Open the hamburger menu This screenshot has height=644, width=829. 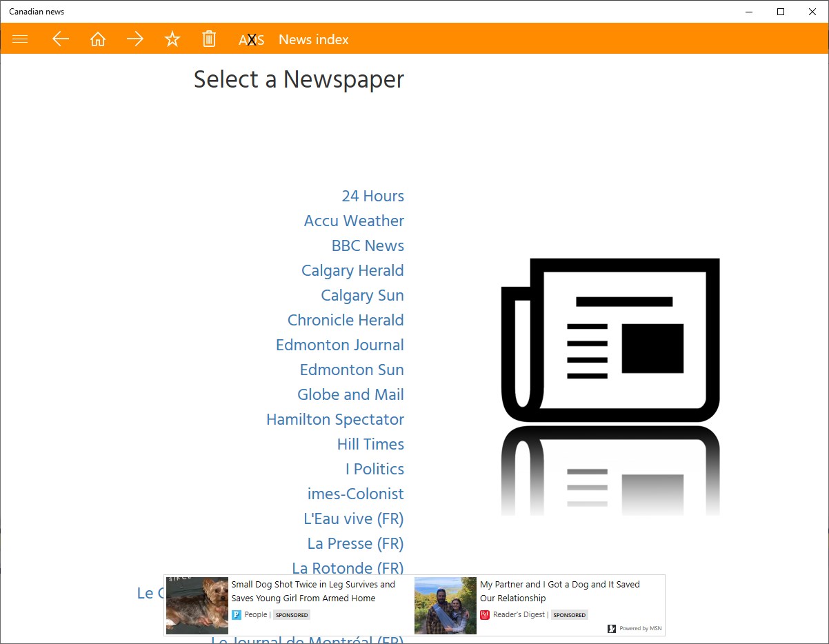pos(20,39)
